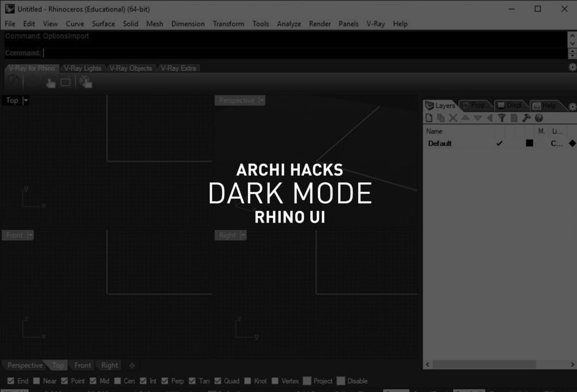Click the Top viewport title label
The height and width of the screenshot is (392, 577).
click(x=12, y=100)
